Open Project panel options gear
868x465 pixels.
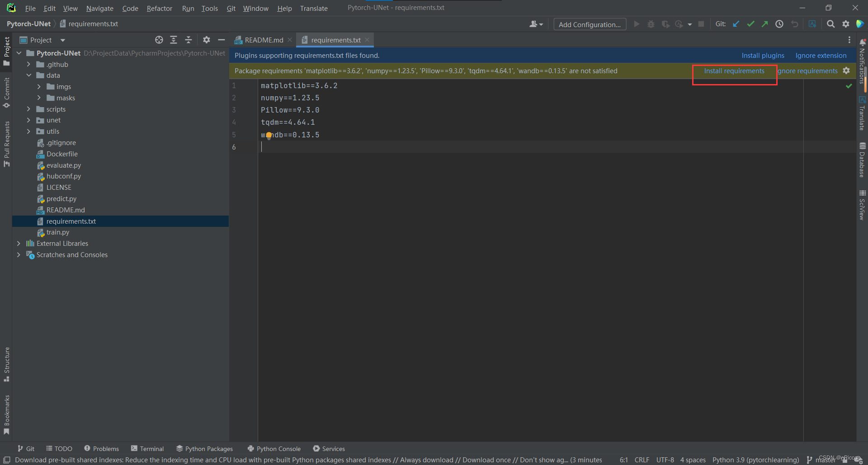tap(207, 40)
